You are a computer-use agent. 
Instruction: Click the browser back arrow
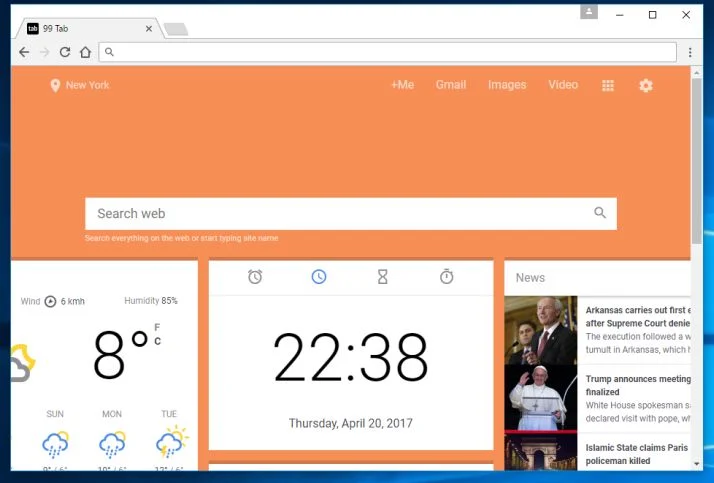click(x=24, y=52)
